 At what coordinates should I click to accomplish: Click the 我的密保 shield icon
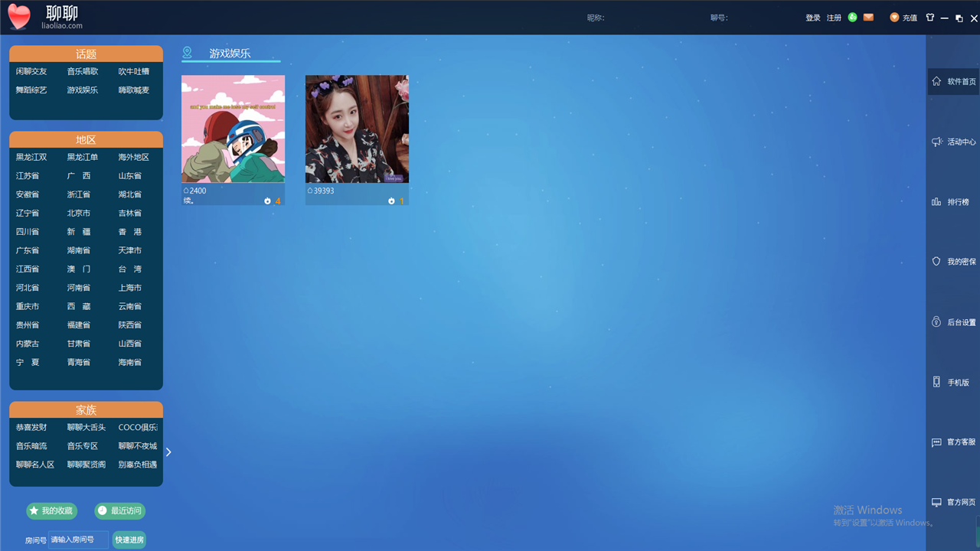pyautogui.click(x=936, y=262)
